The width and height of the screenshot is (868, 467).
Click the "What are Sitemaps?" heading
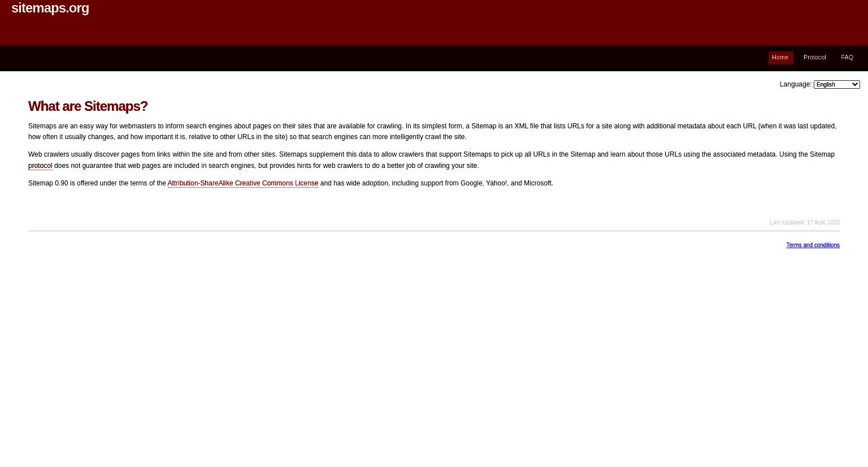coord(88,106)
